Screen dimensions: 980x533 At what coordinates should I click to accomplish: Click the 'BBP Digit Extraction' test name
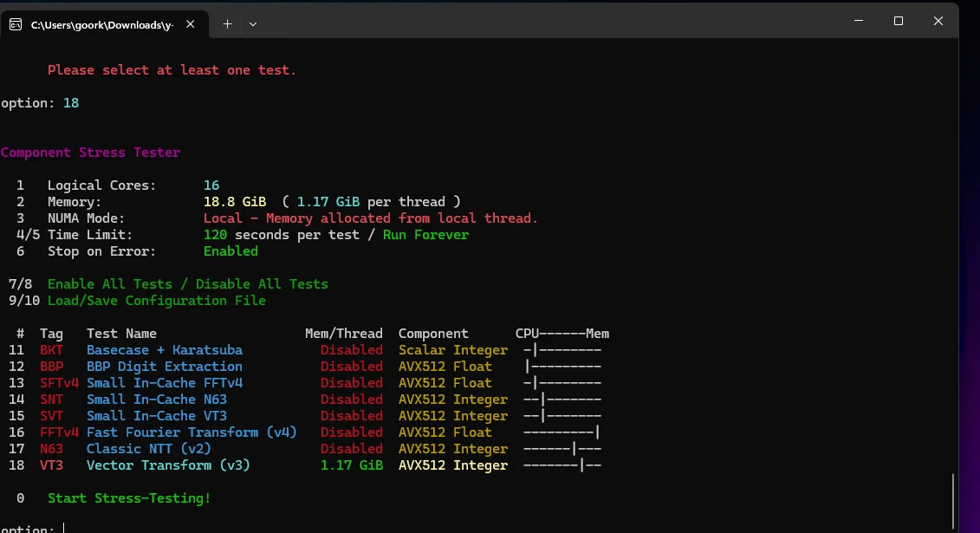tap(165, 366)
